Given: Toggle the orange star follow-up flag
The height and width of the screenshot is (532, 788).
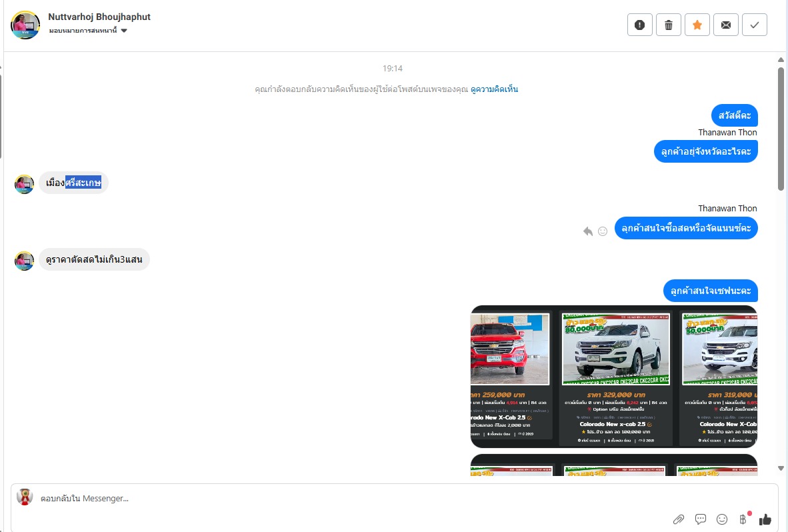Looking at the screenshot, I should 697,25.
